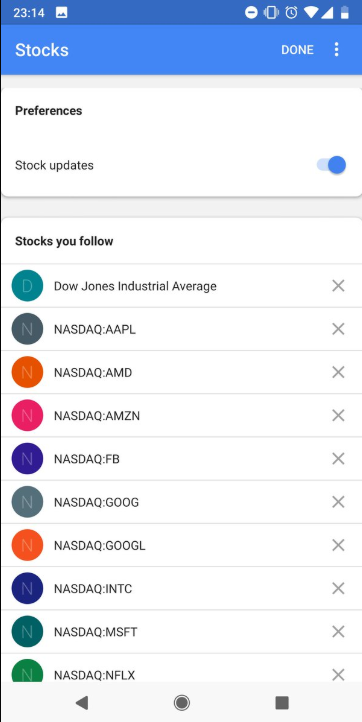The width and height of the screenshot is (362, 722).
Task: Tap the X next to NASDAQ:AMZN
Action: click(338, 415)
